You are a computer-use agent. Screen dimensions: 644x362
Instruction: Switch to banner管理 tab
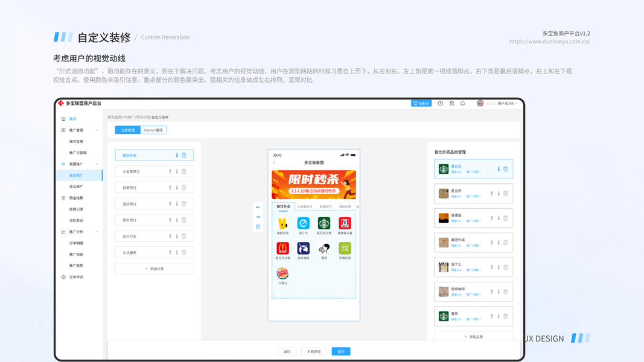(153, 130)
